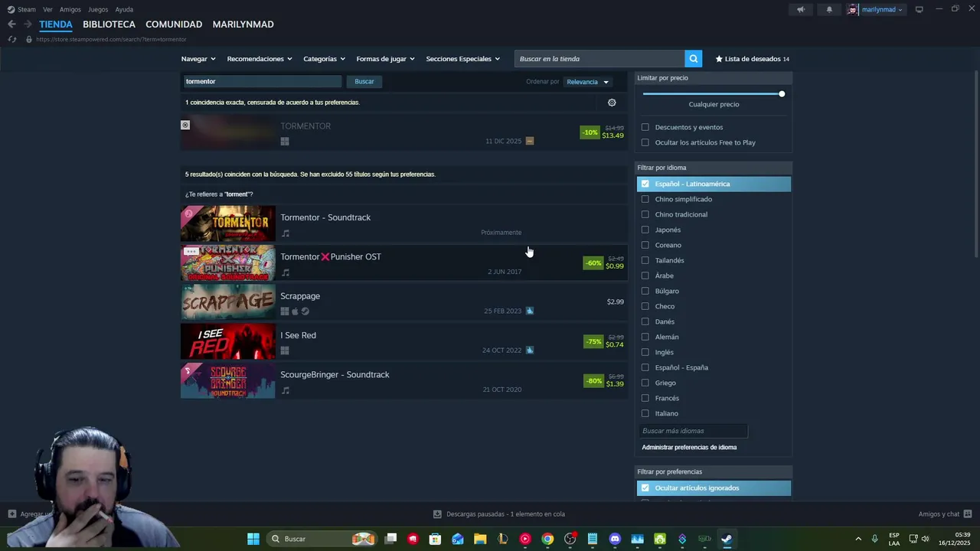
Task: Click the ScourgeBringer Soundtrack thumbnail
Action: (x=227, y=380)
